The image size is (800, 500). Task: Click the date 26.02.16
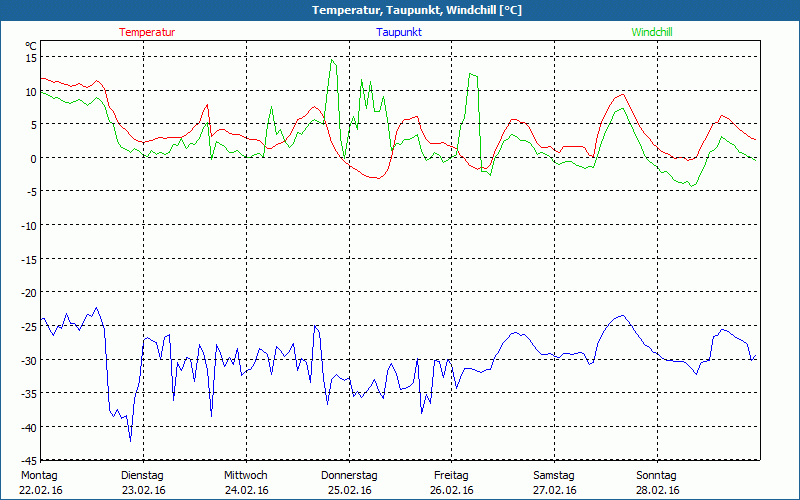coord(452,490)
